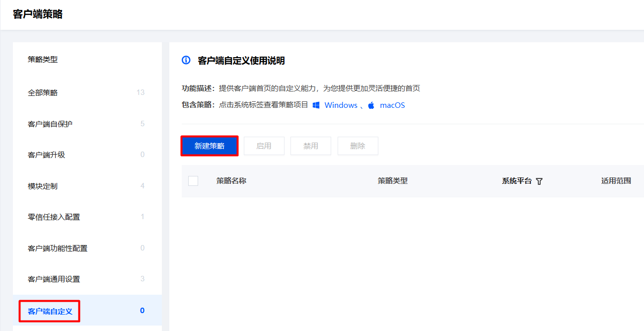
Task: Click the 适用范围 column header
Action: [x=616, y=181]
